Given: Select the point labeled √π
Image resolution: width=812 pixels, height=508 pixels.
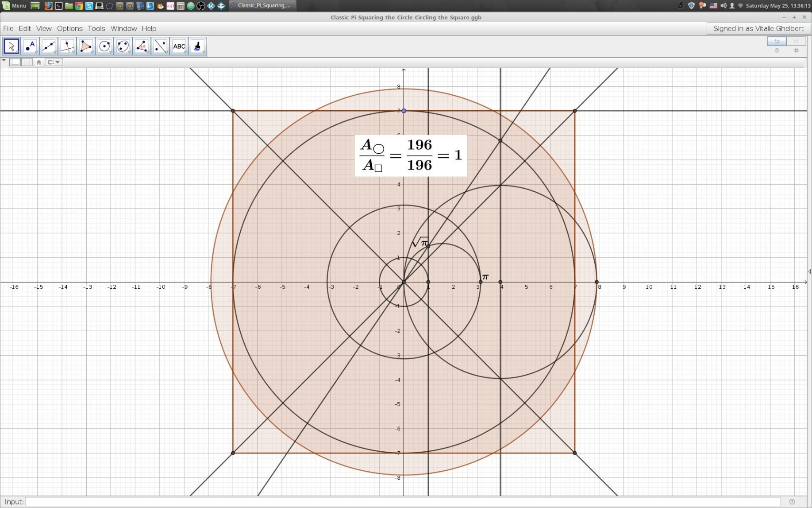Looking at the screenshot, I should click(428, 246).
